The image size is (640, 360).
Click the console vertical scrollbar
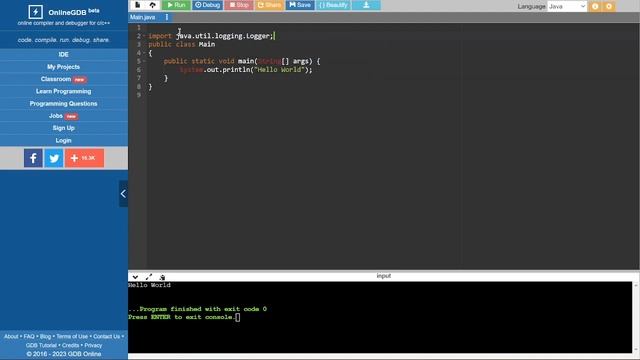pyautogui.click(x=636, y=317)
